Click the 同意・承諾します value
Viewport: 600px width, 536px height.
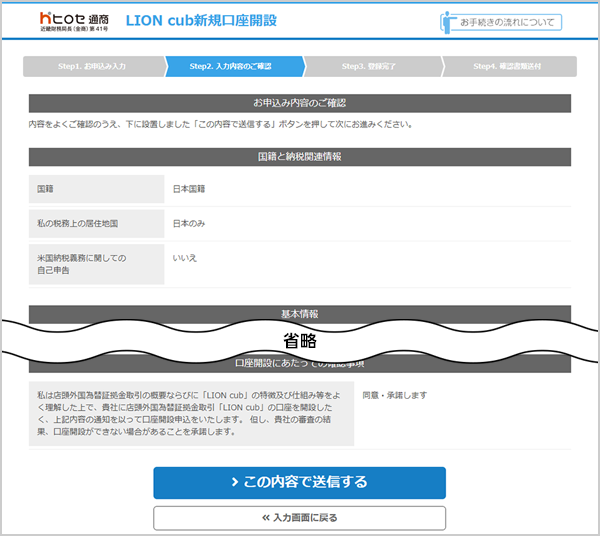[395, 395]
